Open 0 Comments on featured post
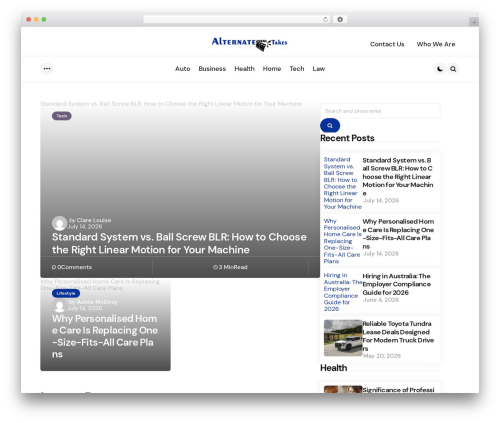 pos(72,267)
